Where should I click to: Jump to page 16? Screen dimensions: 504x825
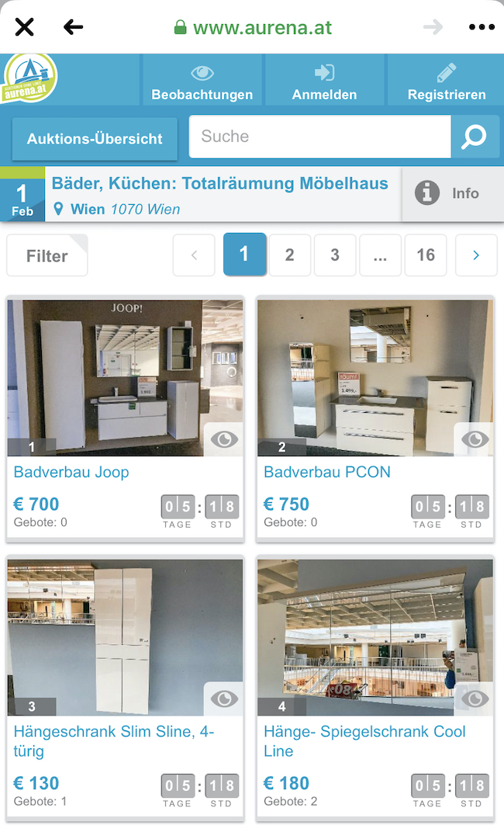(426, 255)
